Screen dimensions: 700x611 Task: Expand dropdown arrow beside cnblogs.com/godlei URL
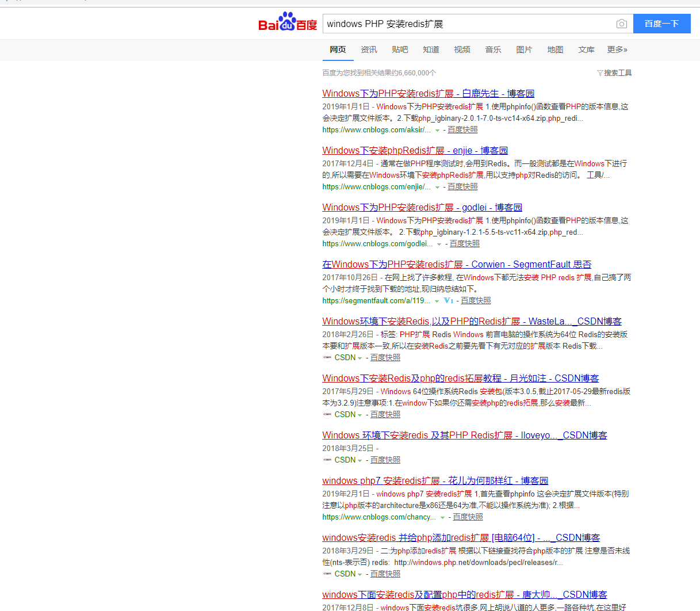point(439,245)
